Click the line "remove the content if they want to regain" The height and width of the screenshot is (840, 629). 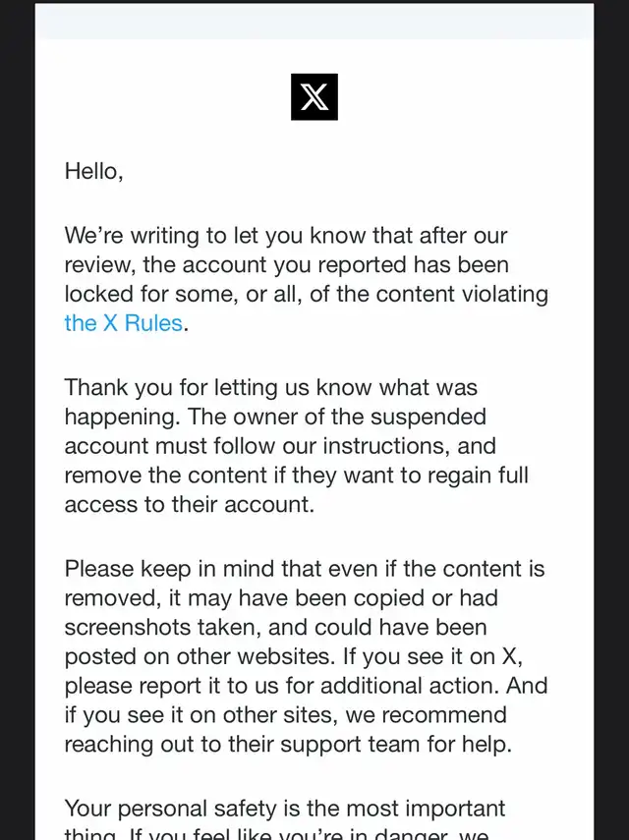coord(296,476)
